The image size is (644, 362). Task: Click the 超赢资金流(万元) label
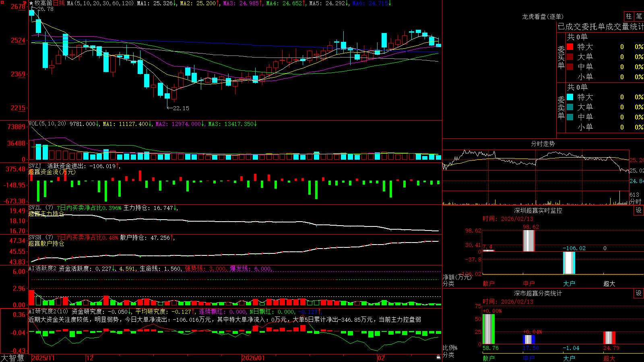(52, 172)
